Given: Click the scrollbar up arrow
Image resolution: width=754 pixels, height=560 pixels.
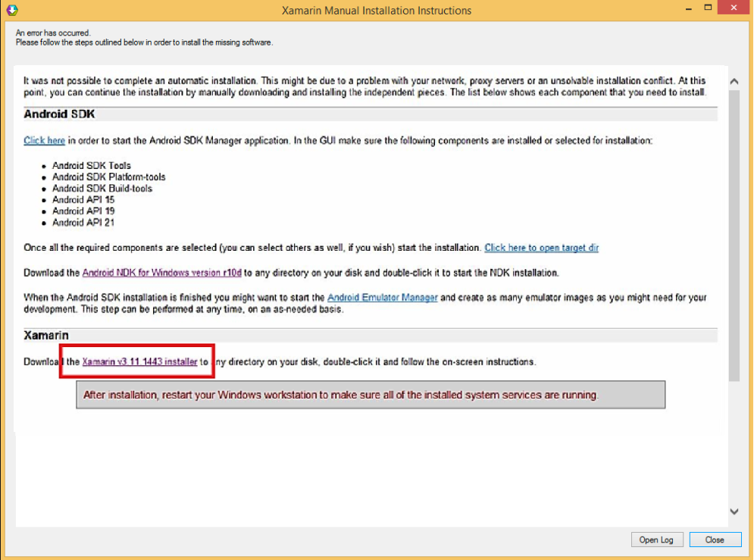Looking at the screenshot, I should pyautogui.click(x=734, y=82).
